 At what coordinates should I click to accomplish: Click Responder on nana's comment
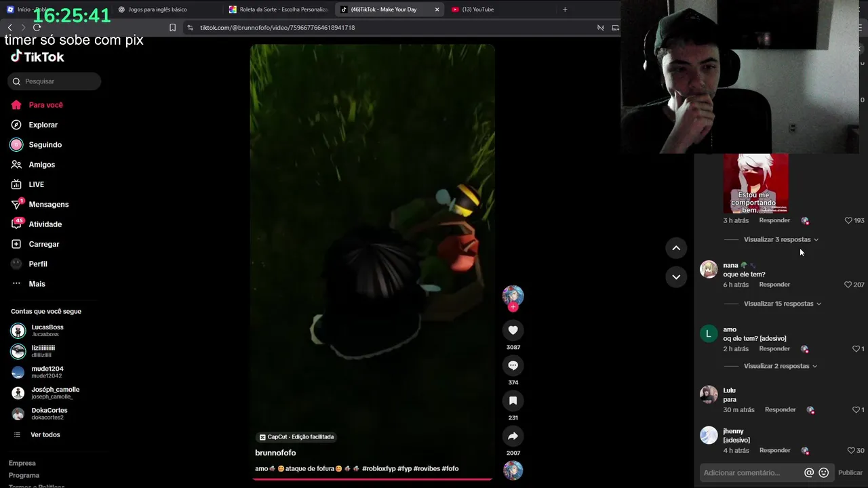pyautogui.click(x=774, y=285)
